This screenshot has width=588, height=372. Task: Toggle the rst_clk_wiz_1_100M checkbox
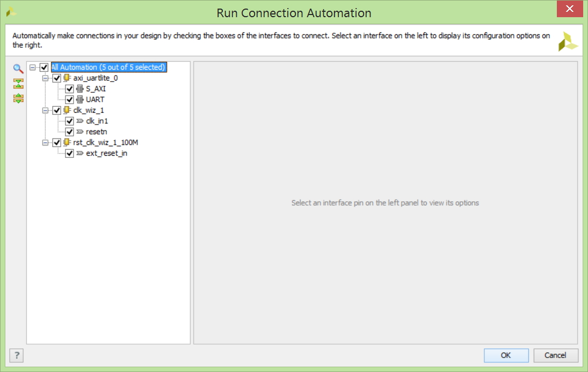click(56, 142)
